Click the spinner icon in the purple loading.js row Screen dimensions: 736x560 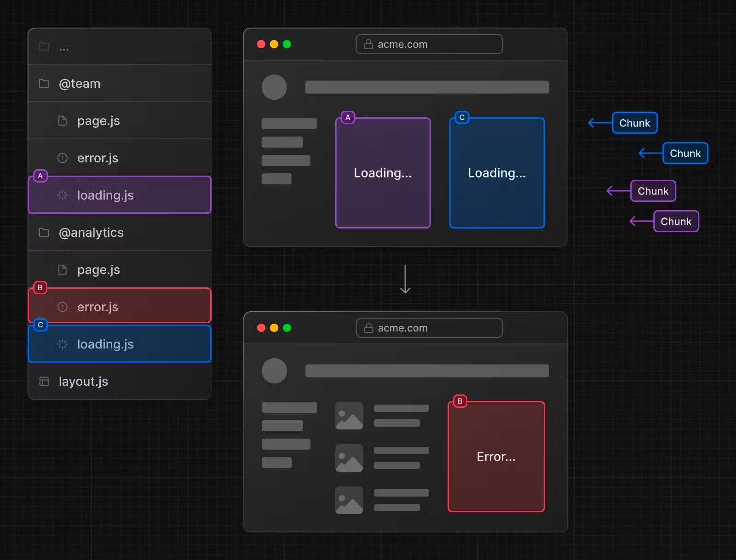pos(63,195)
